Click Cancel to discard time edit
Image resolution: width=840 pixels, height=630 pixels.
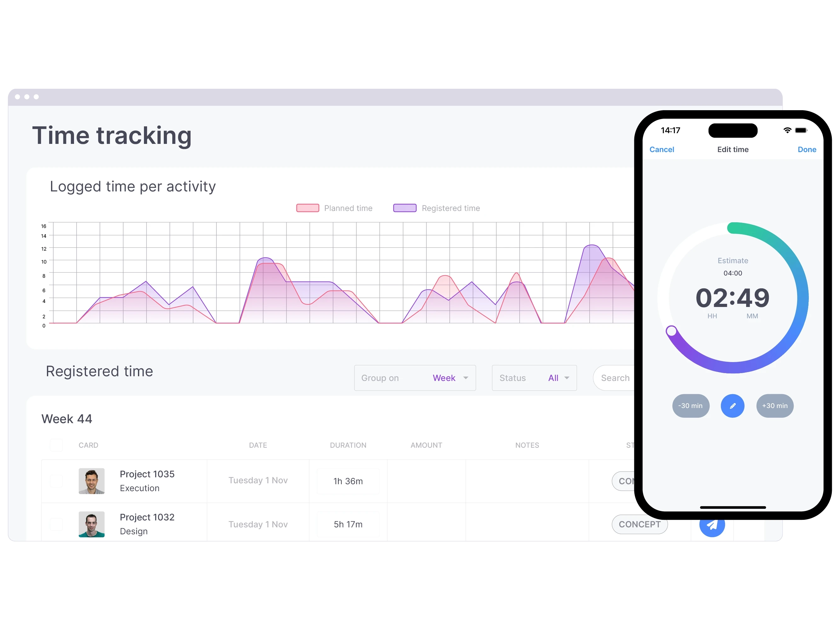tap(662, 149)
